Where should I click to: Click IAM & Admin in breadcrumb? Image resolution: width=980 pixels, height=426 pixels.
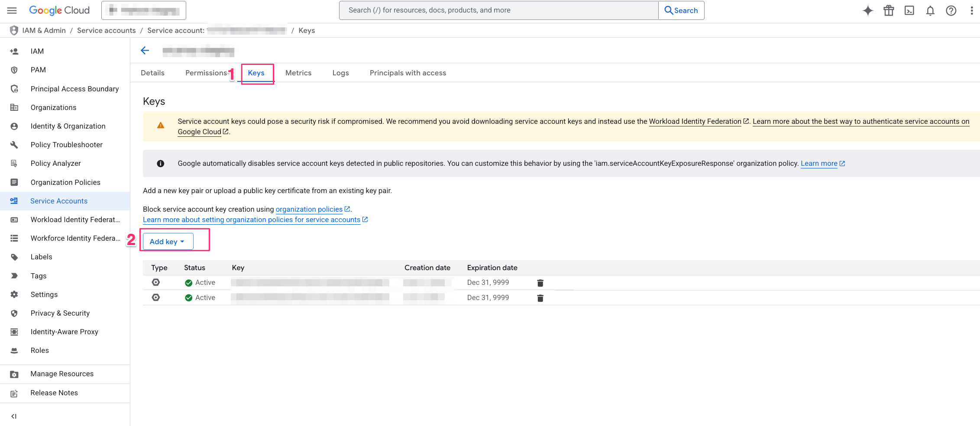pos(44,30)
